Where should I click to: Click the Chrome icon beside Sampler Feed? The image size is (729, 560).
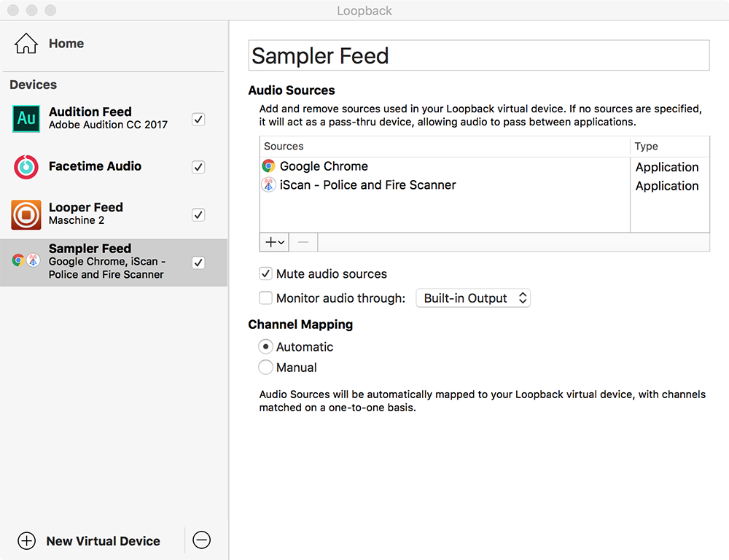(x=18, y=260)
